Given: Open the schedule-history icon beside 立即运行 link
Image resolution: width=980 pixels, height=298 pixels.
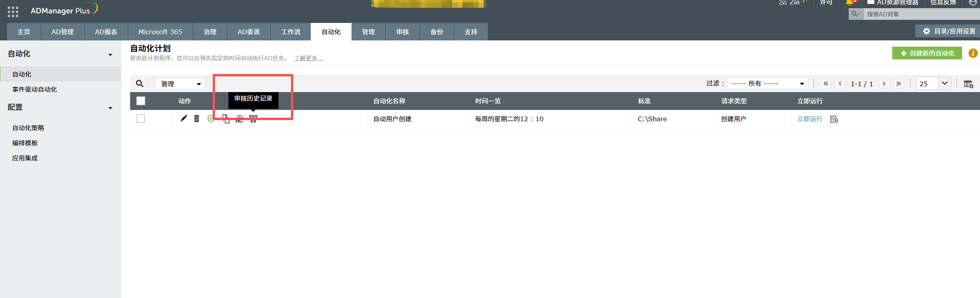Looking at the screenshot, I should click(x=834, y=119).
